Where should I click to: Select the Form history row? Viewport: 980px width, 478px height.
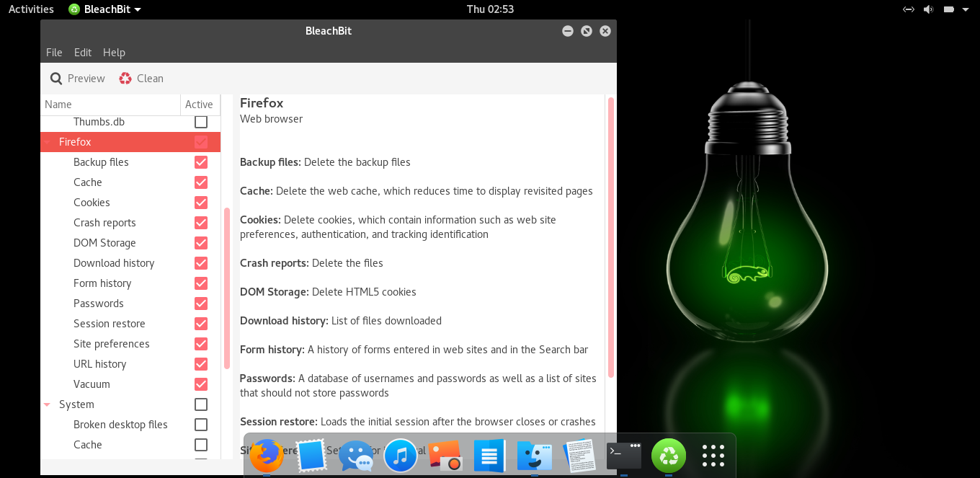(x=130, y=283)
